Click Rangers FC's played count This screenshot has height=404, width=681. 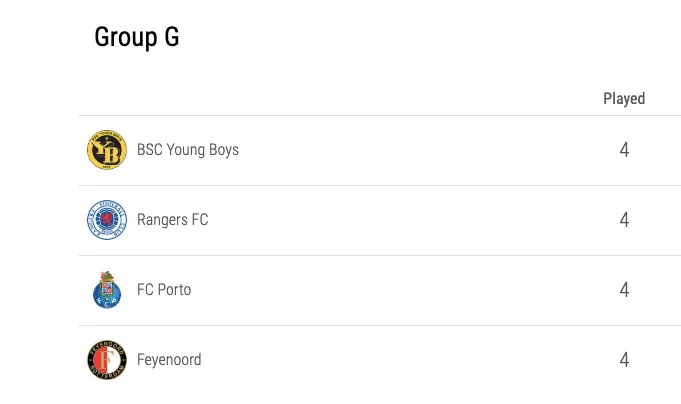click(624, 220)
